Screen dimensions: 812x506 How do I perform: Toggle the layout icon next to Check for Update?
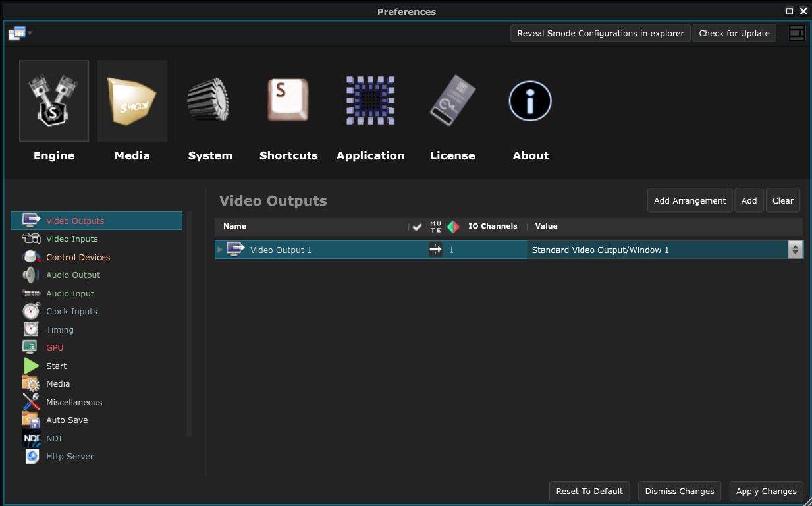pyautogui.click(x=797, y=33)
